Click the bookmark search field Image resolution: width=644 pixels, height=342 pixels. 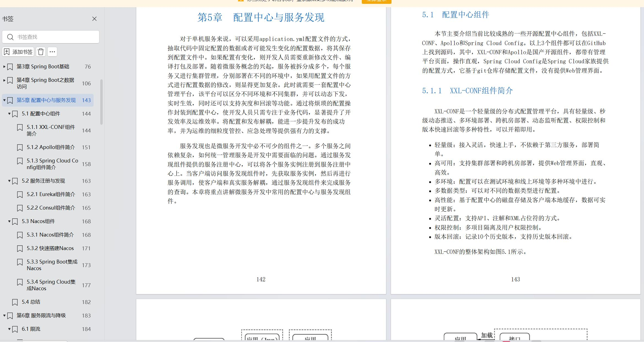tap(55, 37)
